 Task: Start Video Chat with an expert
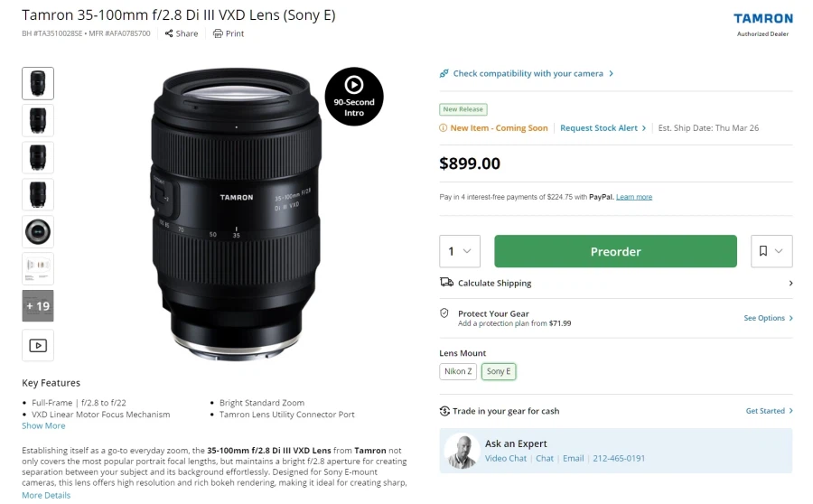tap(506, 458)
